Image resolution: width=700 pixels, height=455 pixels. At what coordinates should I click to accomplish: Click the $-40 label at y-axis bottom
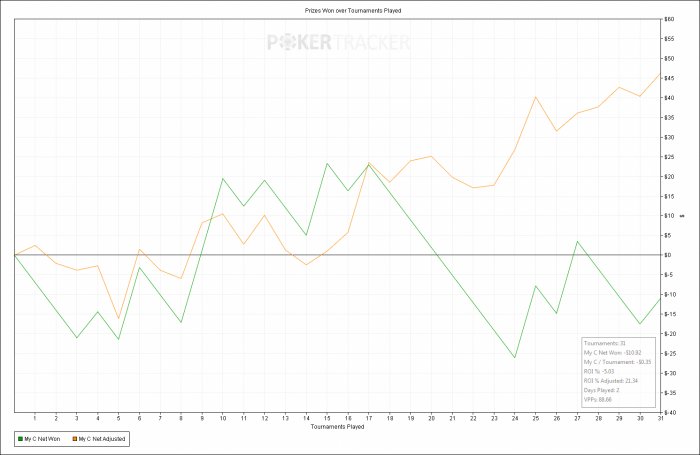pos(670,413)
